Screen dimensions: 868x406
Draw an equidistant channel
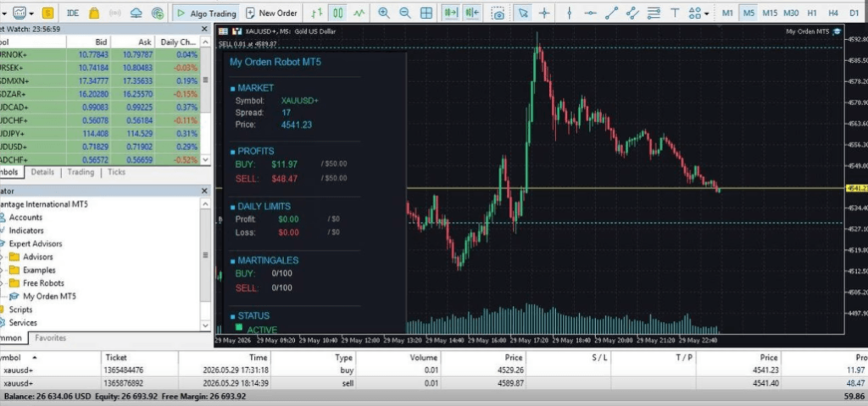click(632, 12)
